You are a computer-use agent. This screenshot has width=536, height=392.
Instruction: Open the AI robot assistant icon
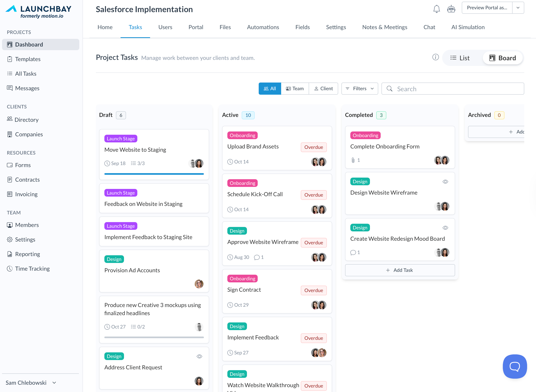[451, 9]
